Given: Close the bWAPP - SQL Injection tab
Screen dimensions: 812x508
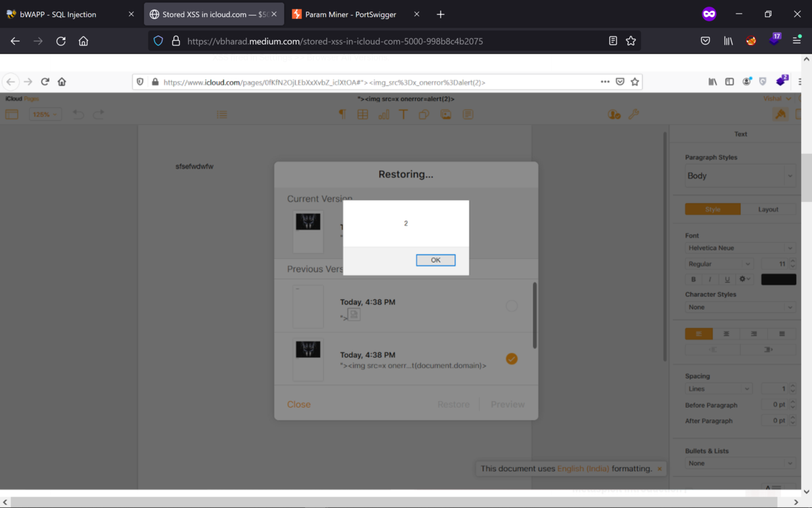Looking at the screenshot, I should [131, 14].
